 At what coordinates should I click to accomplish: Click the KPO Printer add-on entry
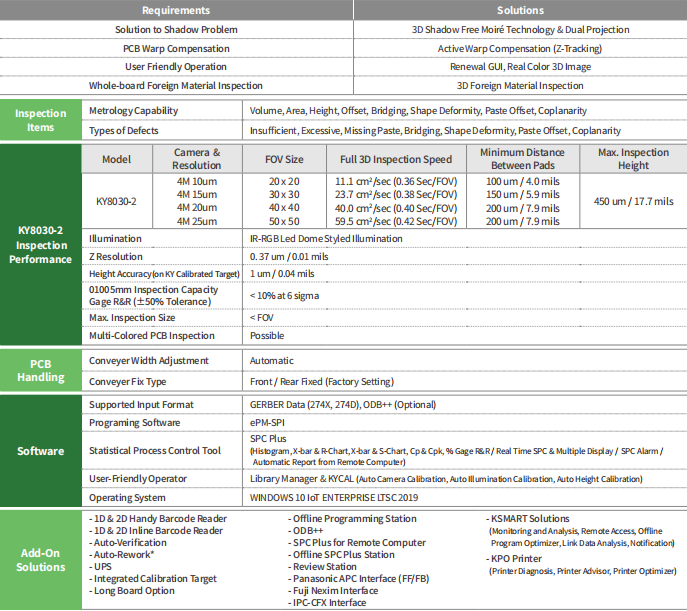[x=514, y=559]
